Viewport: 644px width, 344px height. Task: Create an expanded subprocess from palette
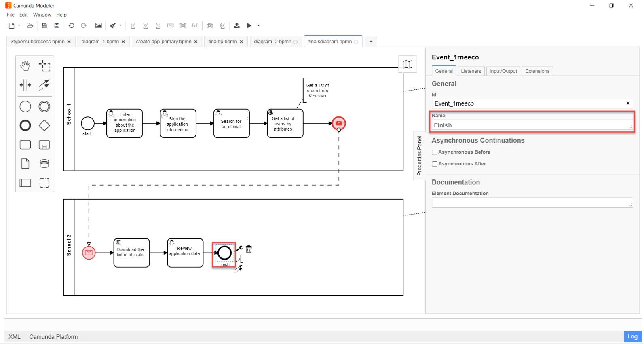pyautogui.click(x=44, y=145)
